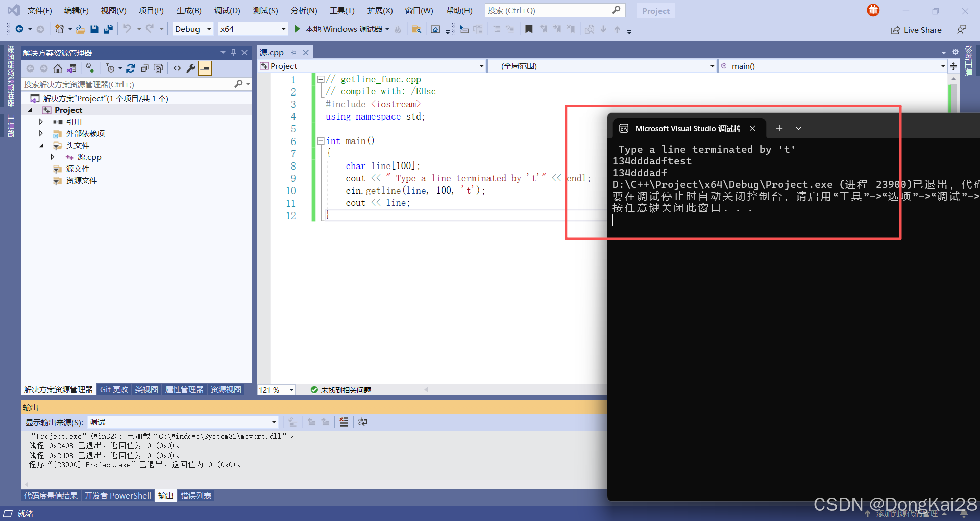Viewport: 980px width, 521px height.
Task: Click the feedback person icon top right
Action: [962, 29]
